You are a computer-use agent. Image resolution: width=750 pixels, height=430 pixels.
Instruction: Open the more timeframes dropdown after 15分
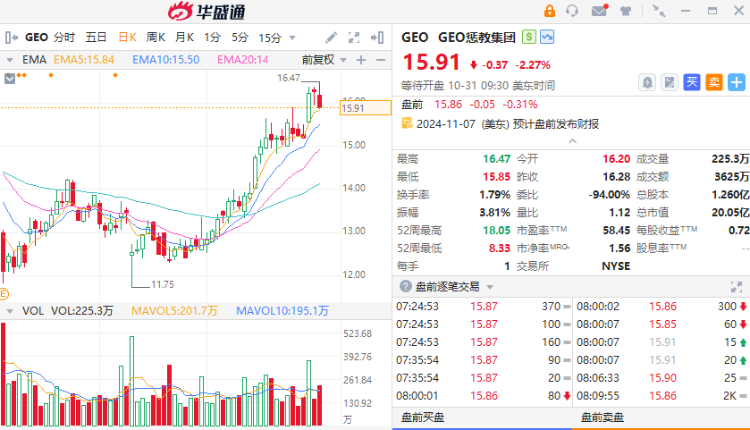(292, 38)
